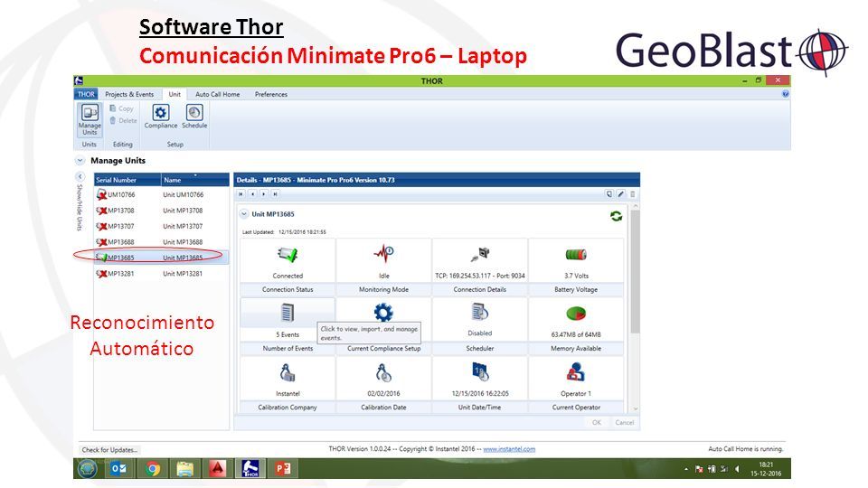Image resolution: width=868 pixels, height=488 pixels.
Task: Click the Copy editing button
Action: (122, 109)
